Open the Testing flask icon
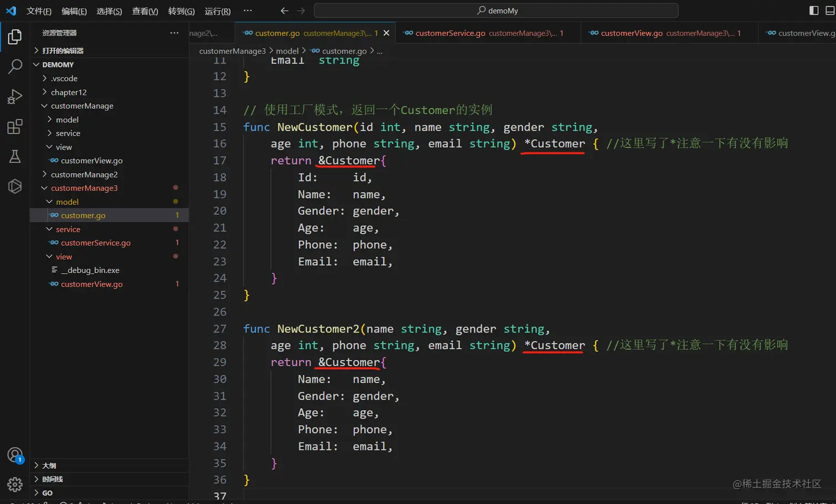 pos(15,157)
